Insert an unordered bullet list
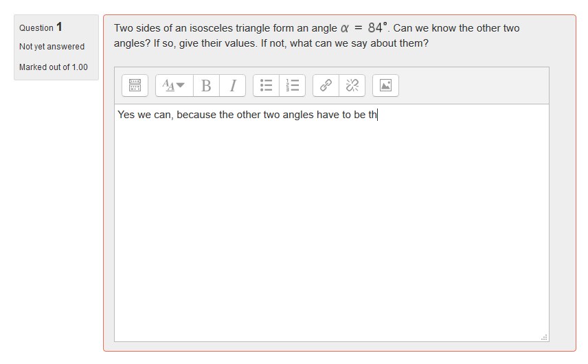 pos(267,85)
